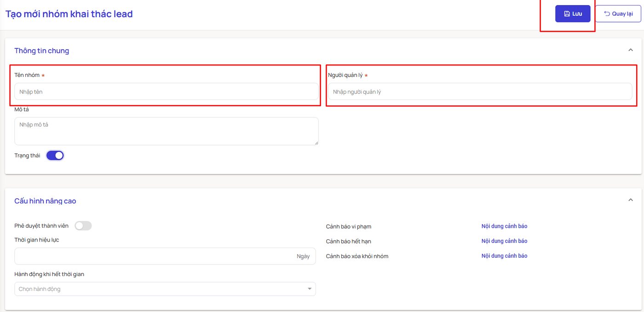Open Nội dung cảnh báo for Cảnh báo hết hạn
Viewport: 644px width, 312px height.
[x=504, y=241]
